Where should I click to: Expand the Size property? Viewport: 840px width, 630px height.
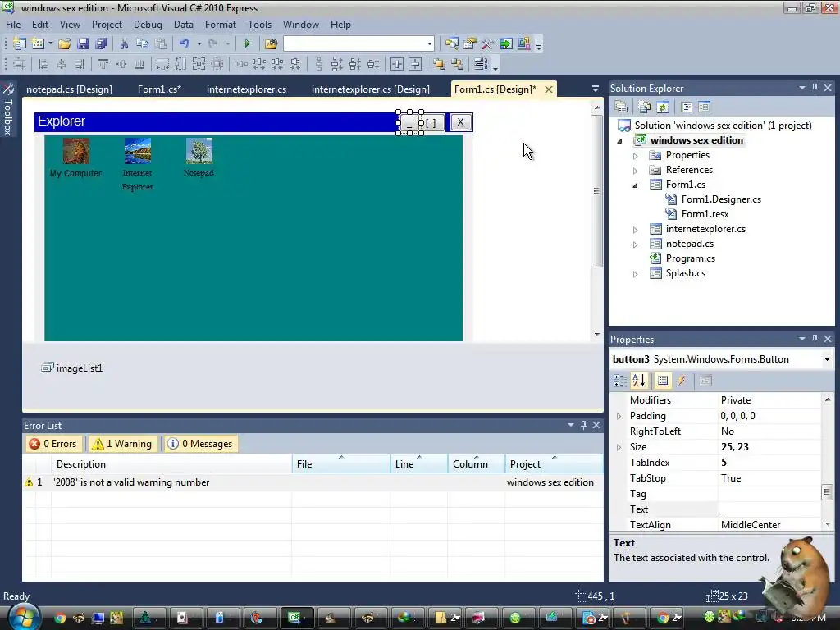point(619,447)
